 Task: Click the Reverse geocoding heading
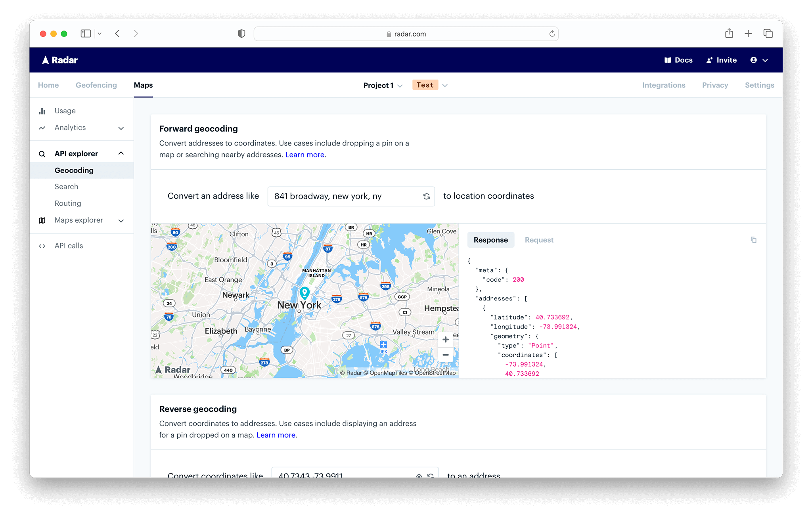coord(198,409)
